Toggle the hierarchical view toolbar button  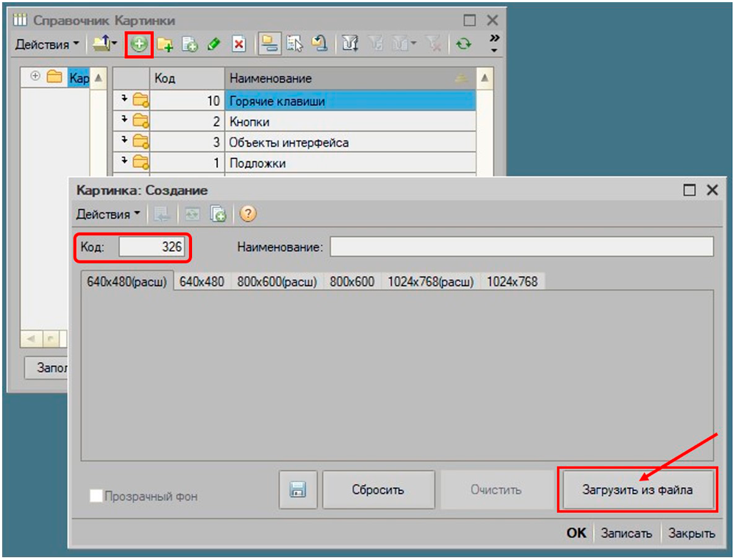[270, 45]
